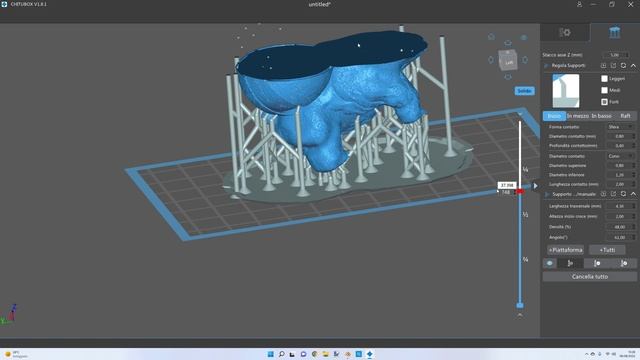Select the In basso support tab
The height and width of the screenshot is (360, 640).
(601, 116)
